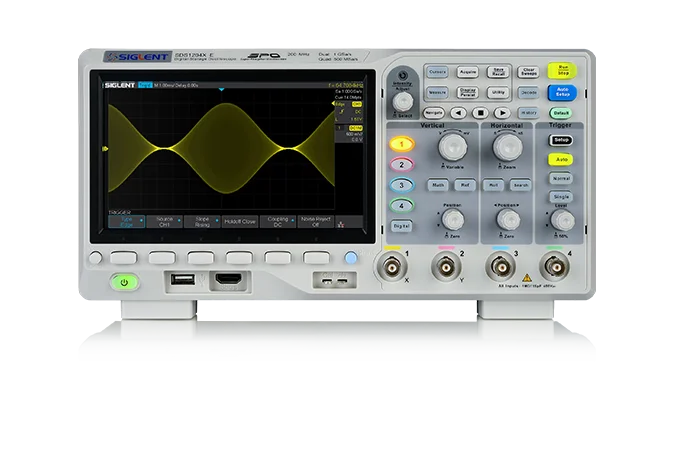
Task: Tap the yellow warning triangle icon
Action: 527,278
